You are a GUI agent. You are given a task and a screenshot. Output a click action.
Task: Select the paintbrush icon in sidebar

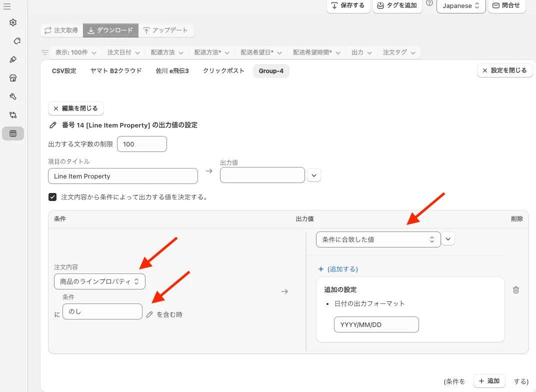13,59
